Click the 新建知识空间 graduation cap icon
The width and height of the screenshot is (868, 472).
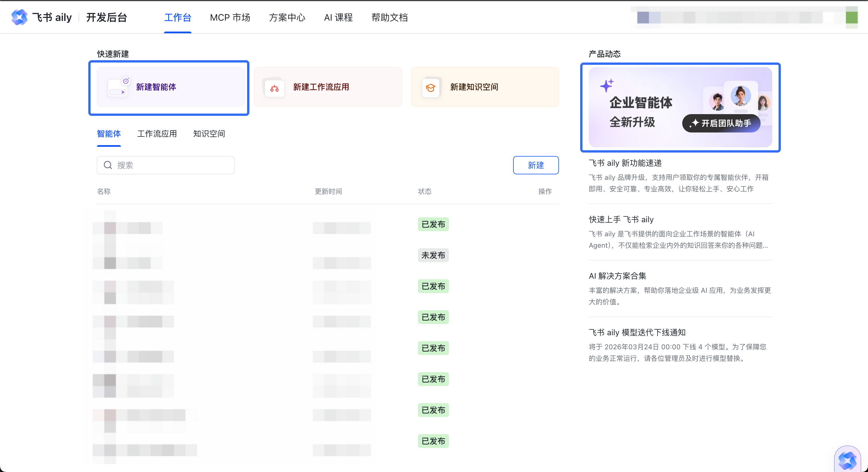[431, 88]
